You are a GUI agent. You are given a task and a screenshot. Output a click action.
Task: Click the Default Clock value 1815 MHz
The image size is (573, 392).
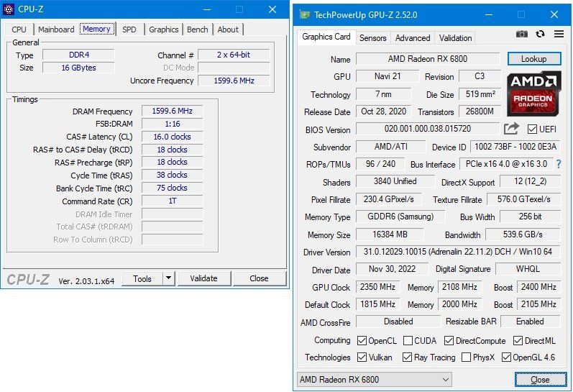pos(377,304)
